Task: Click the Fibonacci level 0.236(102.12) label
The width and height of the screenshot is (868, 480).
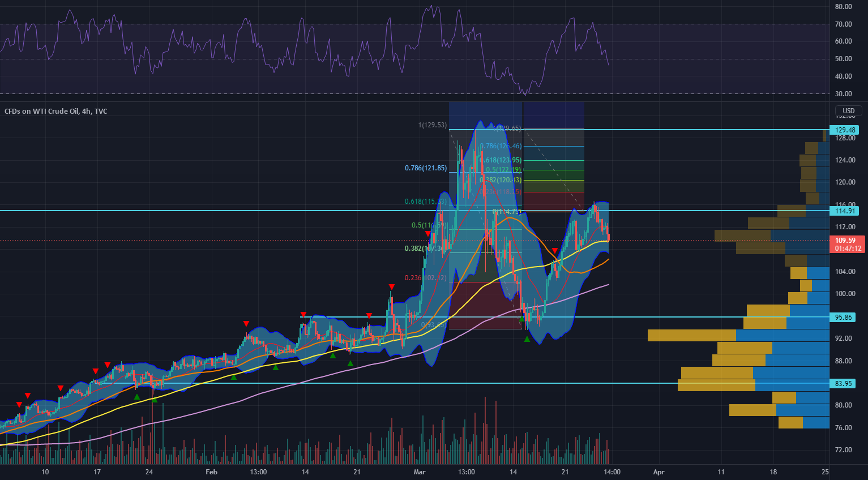Action: click(x=425, y=278)
